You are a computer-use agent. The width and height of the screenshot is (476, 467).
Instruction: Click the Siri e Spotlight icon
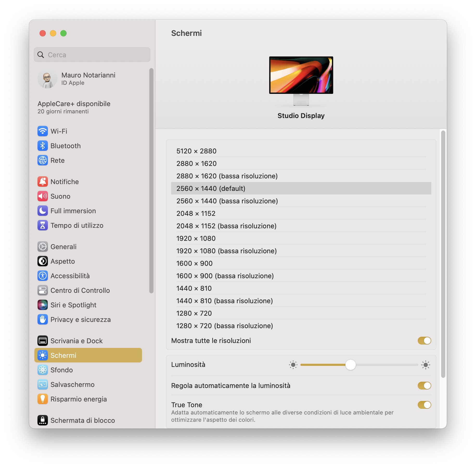point(43,305)
